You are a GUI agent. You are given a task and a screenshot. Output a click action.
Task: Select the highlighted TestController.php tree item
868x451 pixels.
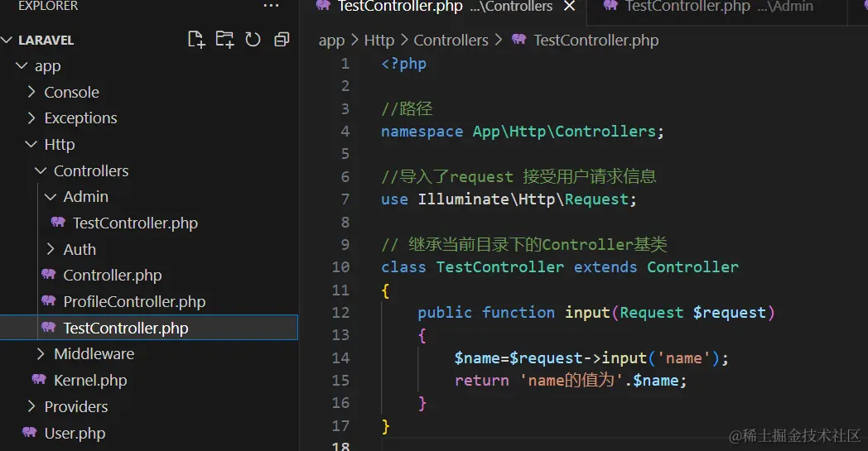(149, 328)
